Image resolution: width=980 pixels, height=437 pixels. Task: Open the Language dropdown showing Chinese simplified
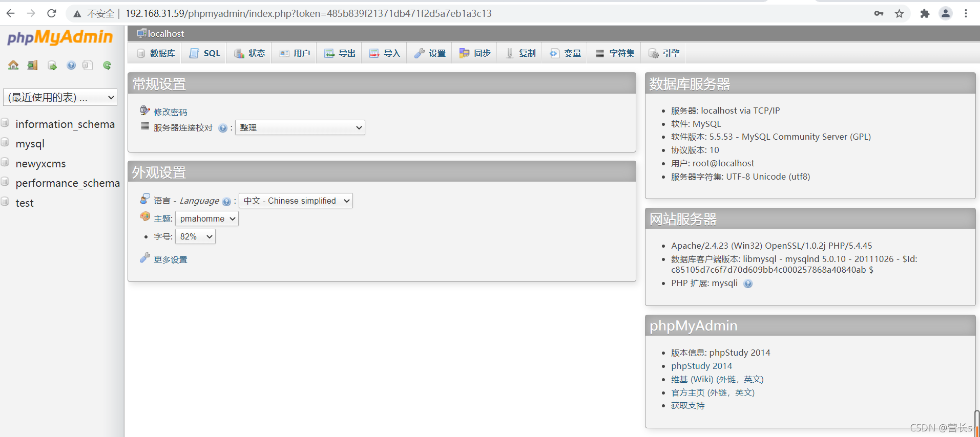[296, 201]
